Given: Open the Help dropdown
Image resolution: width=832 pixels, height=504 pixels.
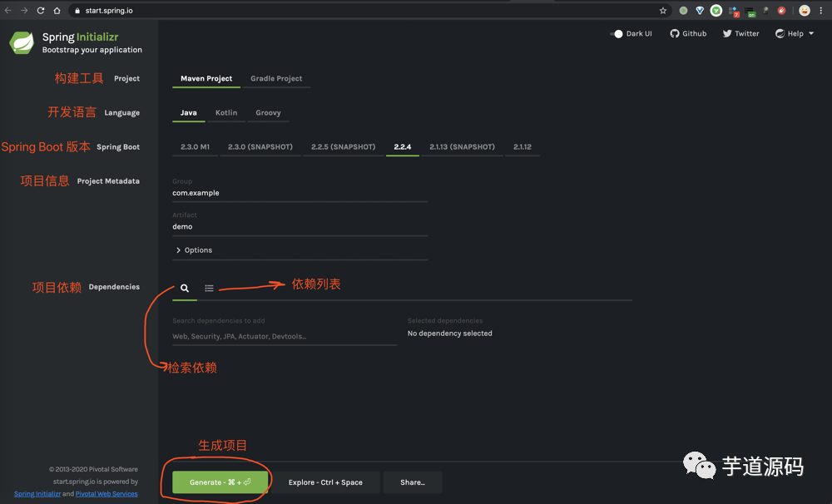Looking at the screenshot, I should coord(795,33).
